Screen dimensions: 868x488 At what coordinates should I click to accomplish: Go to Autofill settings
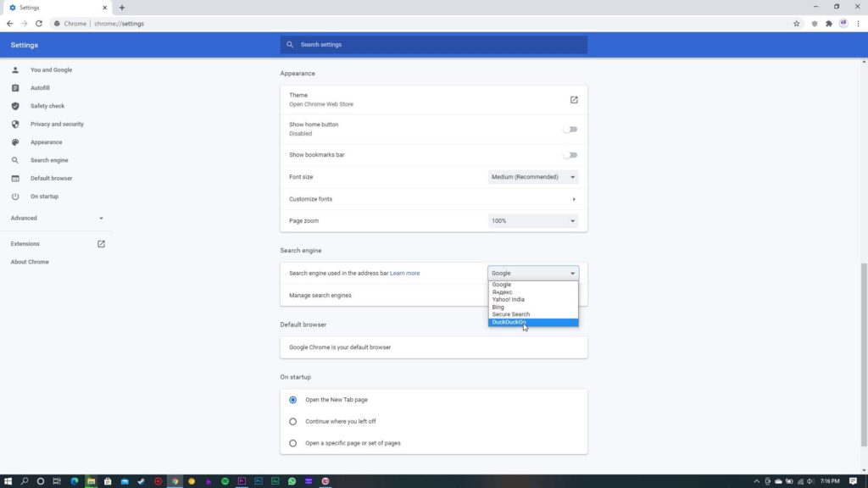click(x=40, y=88)
